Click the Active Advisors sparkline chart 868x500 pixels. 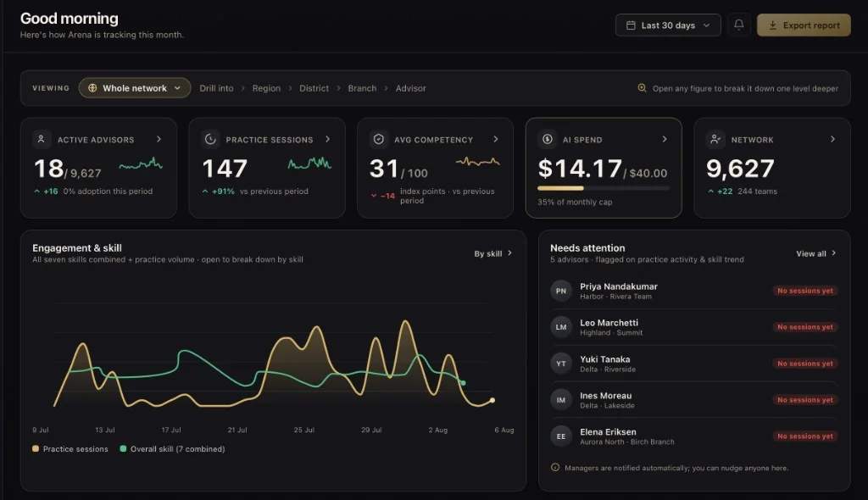coord(141,164)
